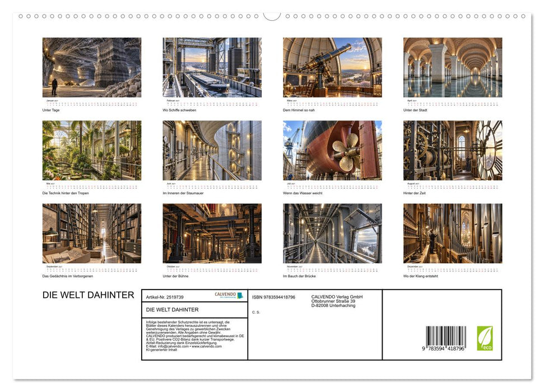Click 'Artikel-Nr. 2519739' text
This screenshot has height=392, width=544.
click(x=165, y=297)
